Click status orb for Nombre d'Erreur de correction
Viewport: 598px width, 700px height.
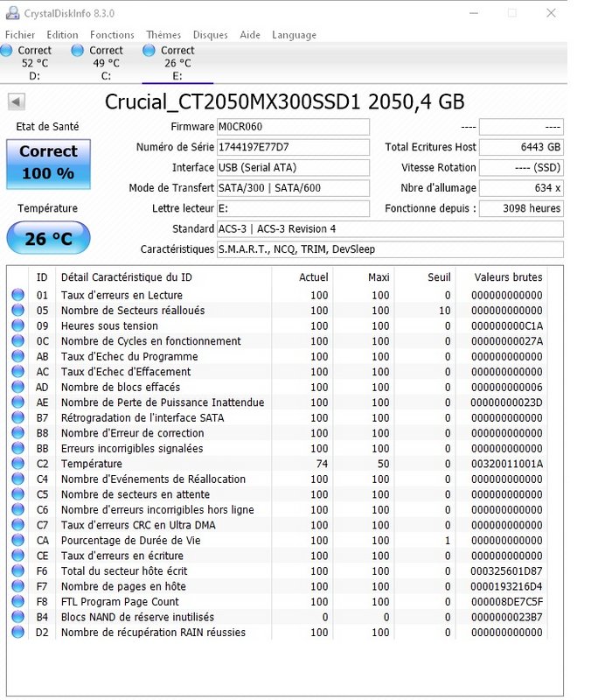(x=17, y=433)
